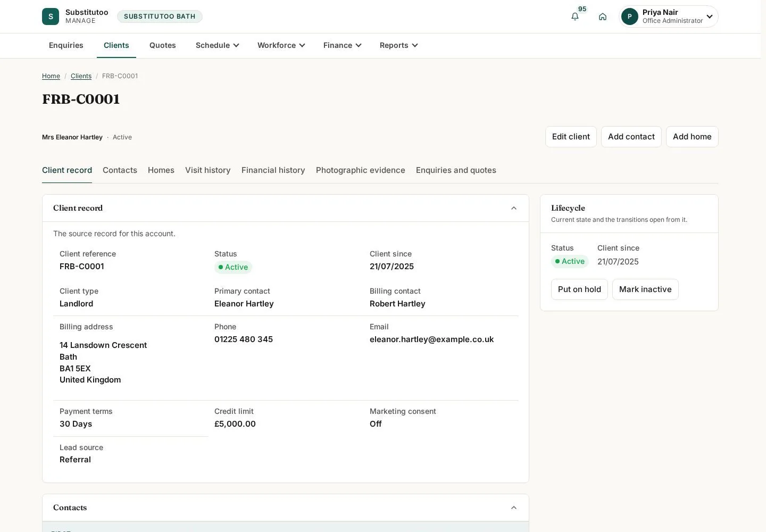Click the Mark inactive button
The height and width of the screenshot is (532, 766).
click(645, 289)
